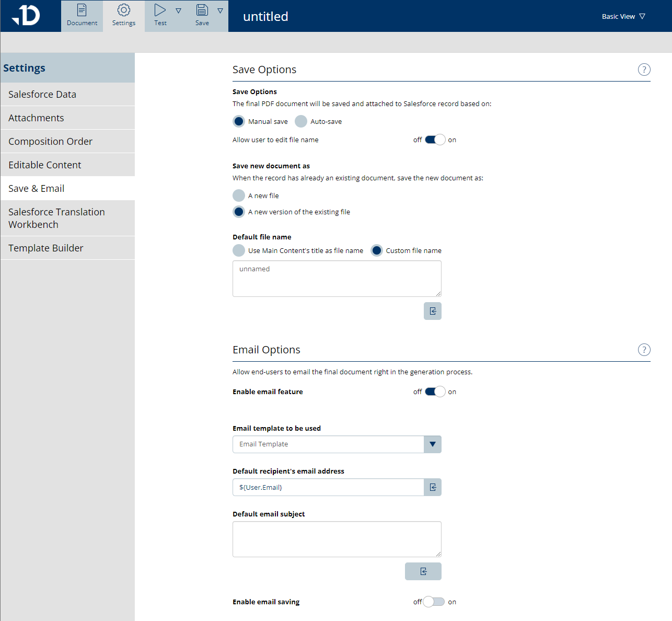Open help for Email Options section
Image resolution: width=672 pixels, height=621 pixels.
pos(644,350)
